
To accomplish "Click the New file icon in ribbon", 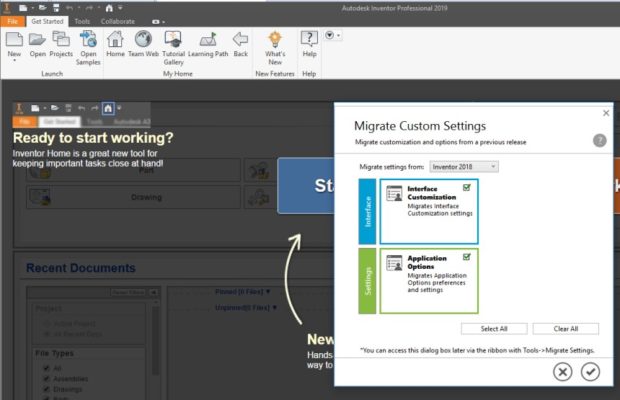I will coord(14,40).
